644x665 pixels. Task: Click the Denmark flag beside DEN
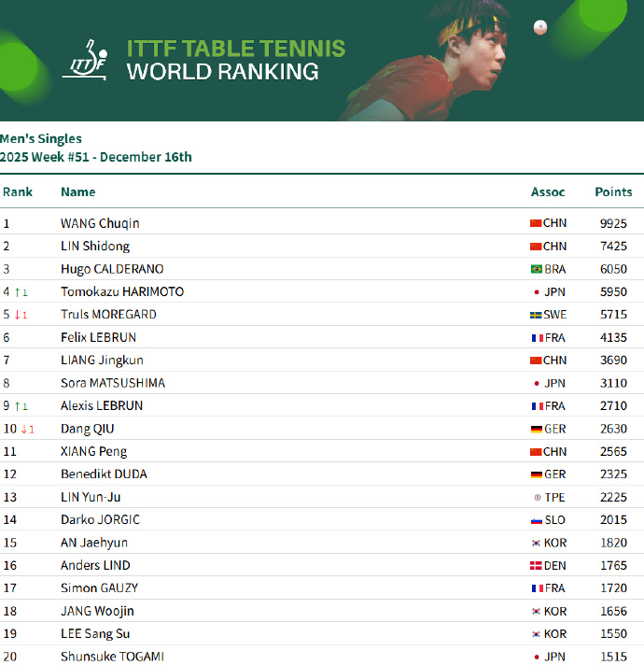pos(536,566)
